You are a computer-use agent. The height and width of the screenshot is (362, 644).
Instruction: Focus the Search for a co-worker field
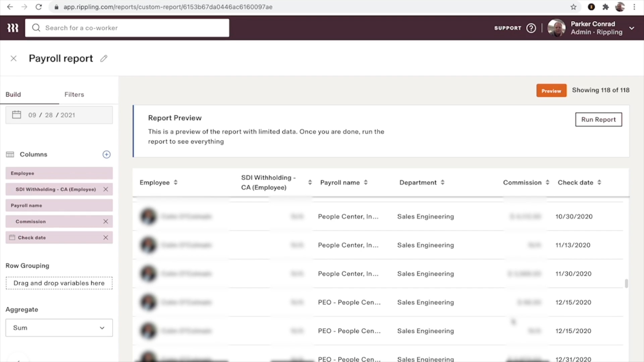click(x=127, y=28)
